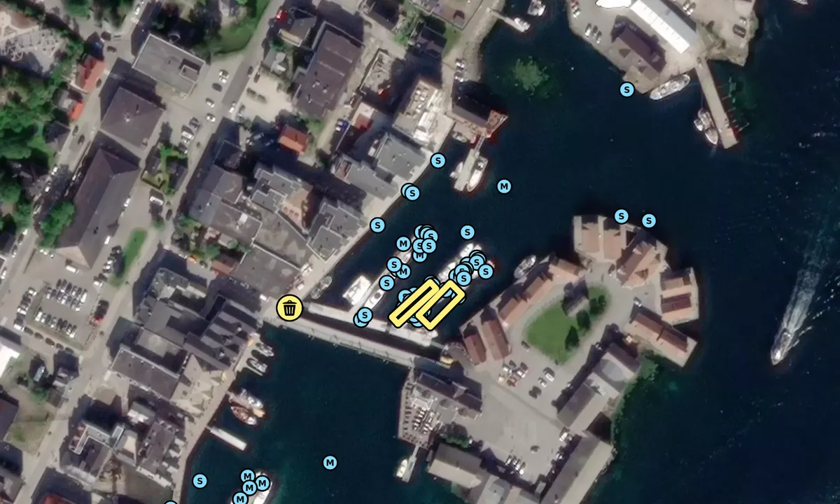Click the left yellow rectangle berth outline

(x=414, y=302)
